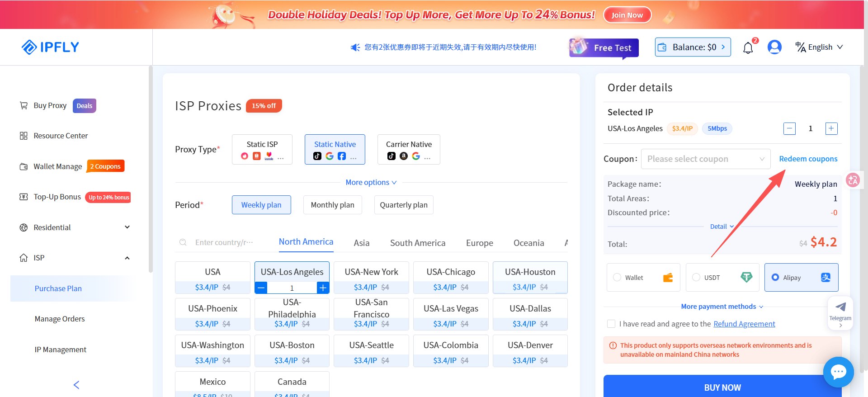Switch to South America tab
The width and height of the screenshot is (868, 397).
418,243
